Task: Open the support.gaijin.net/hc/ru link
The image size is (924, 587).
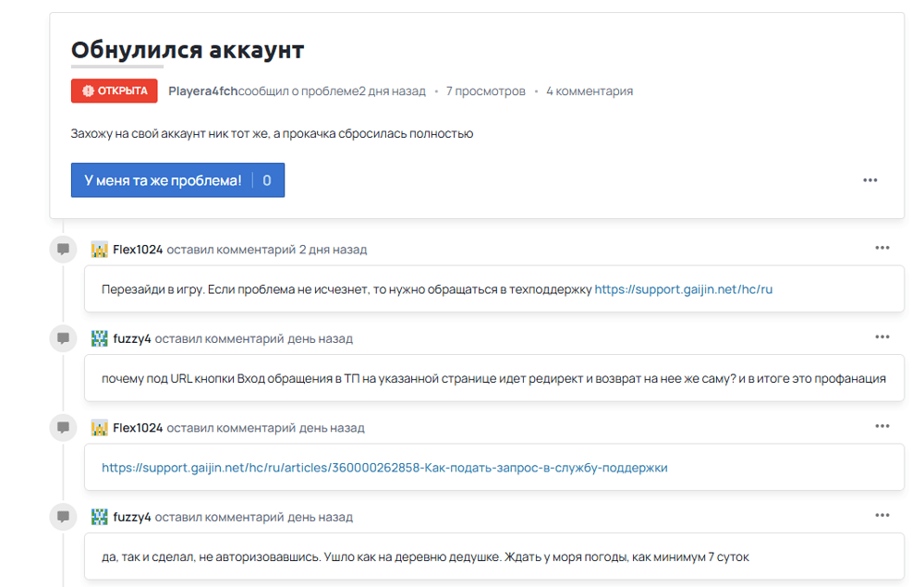Action: (x=686, y=287)
